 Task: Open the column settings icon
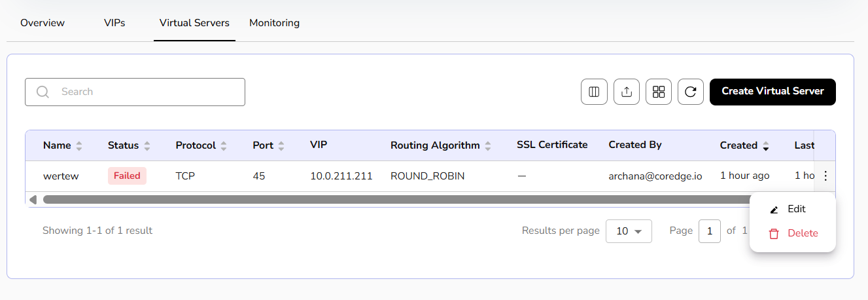594,92
